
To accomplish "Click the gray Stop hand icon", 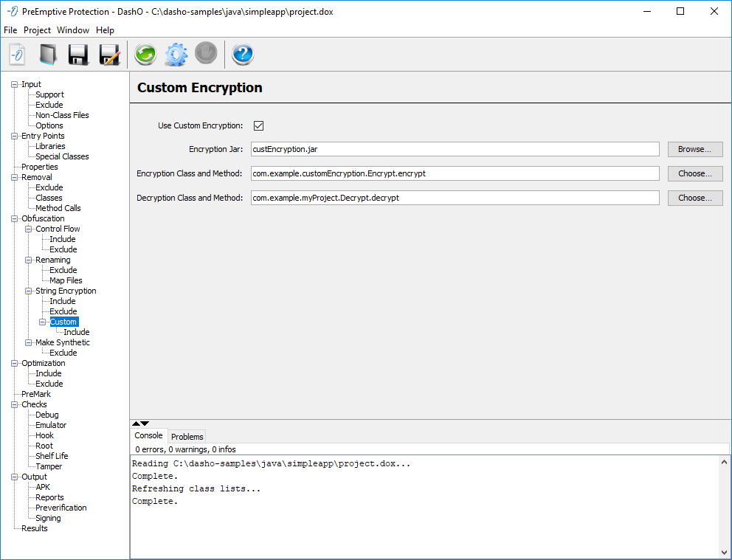I will click(206, 54).
